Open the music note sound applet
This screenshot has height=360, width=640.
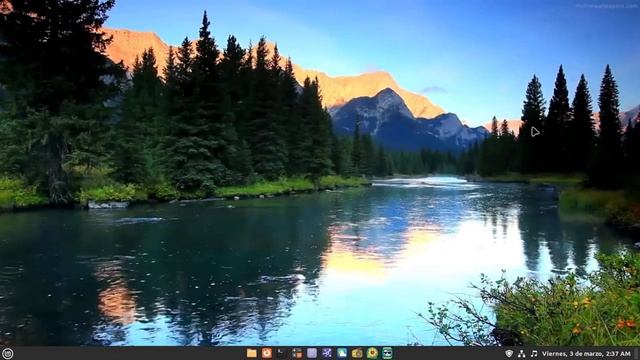click(x=534, y=353)
